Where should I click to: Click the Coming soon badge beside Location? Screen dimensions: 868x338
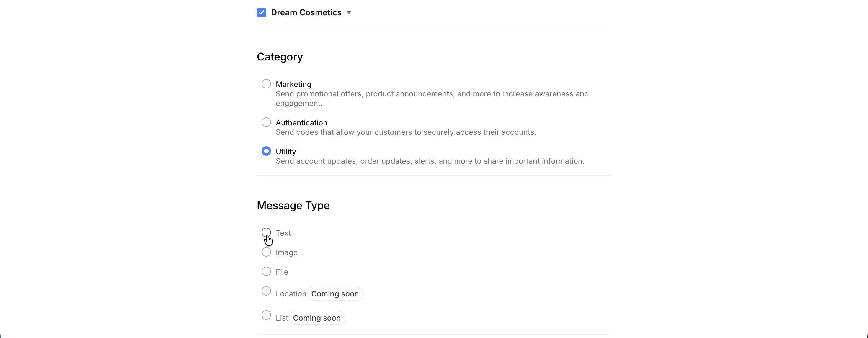[335, 294]
